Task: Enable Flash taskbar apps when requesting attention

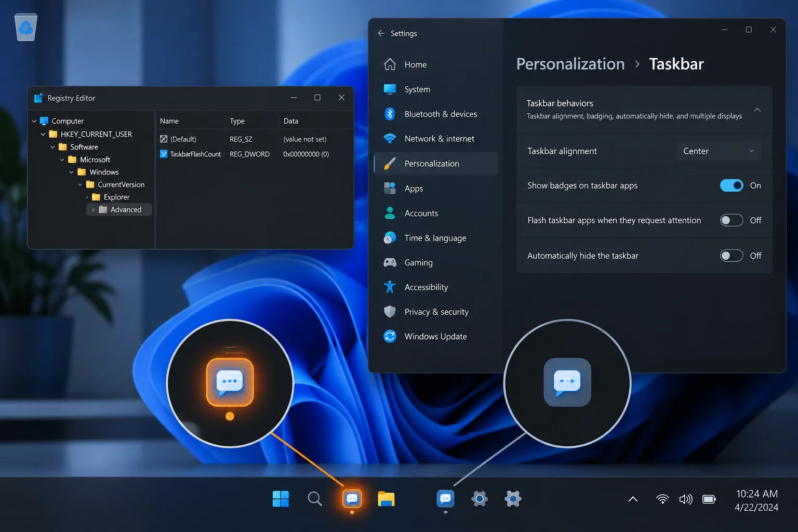Action: pos(731,220)
